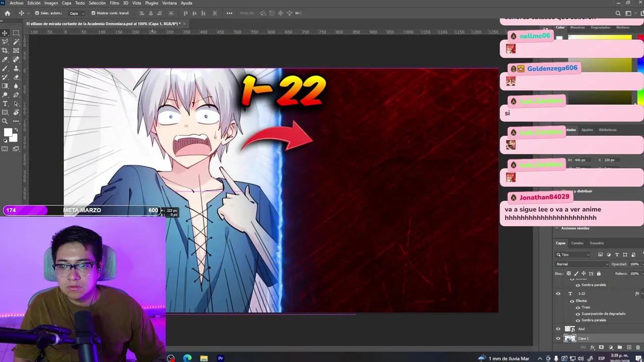
Task: Open the Archivo menu
Action: coord(17,3)
